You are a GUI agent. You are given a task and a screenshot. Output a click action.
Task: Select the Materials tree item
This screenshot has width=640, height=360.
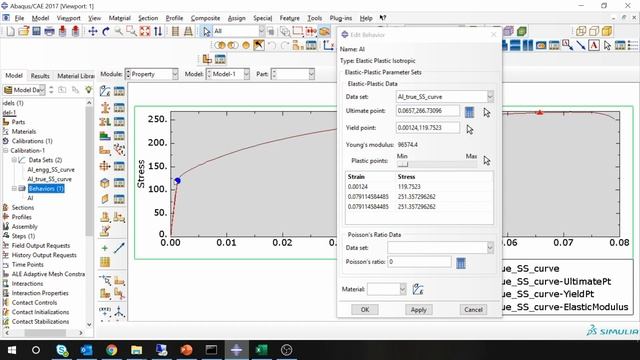pos(24,131)
